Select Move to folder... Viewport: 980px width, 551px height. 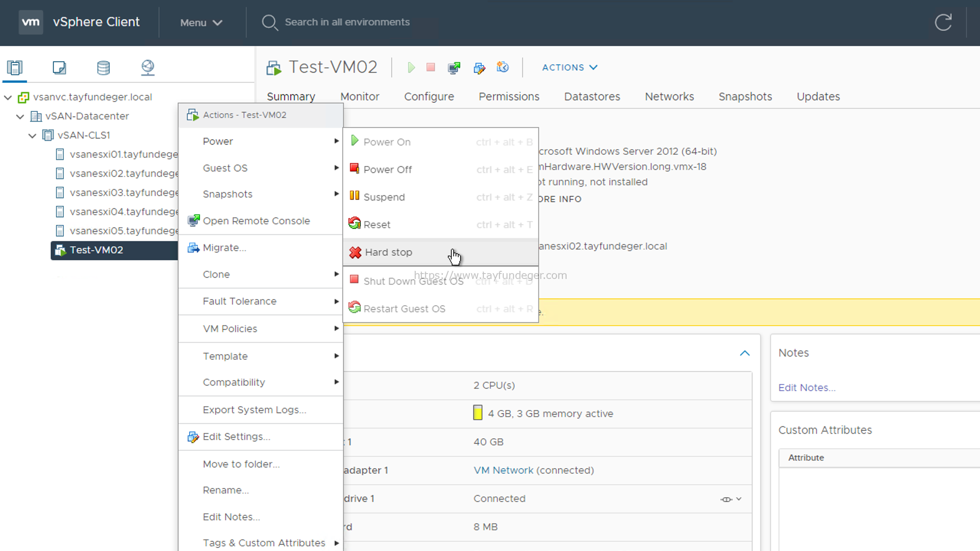[x=260, y=464]
